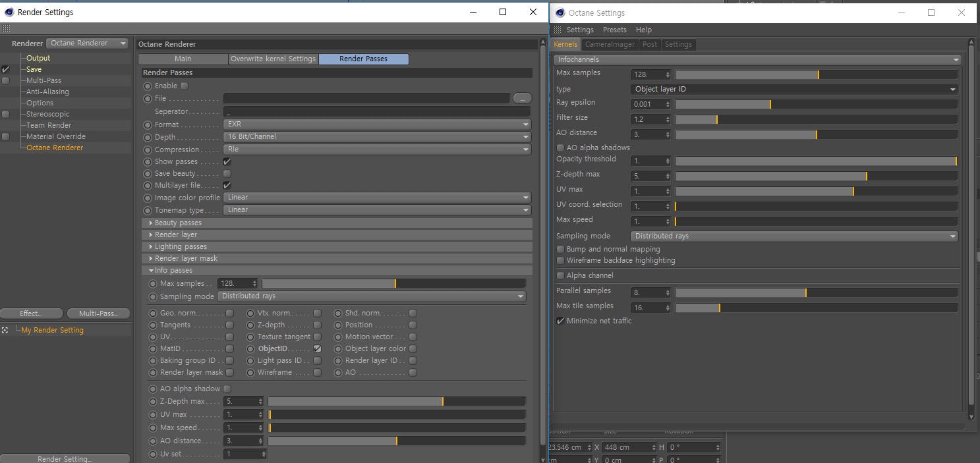Image resolution: width=980 pixels, height=463 pixels.
Task: Open the Compression dropdown showing Rle
Action: 377,150
